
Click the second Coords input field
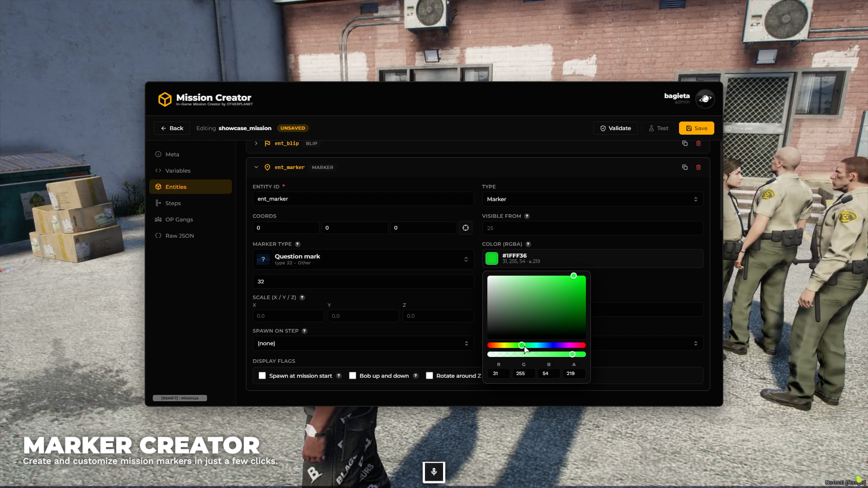pos(354,228)
